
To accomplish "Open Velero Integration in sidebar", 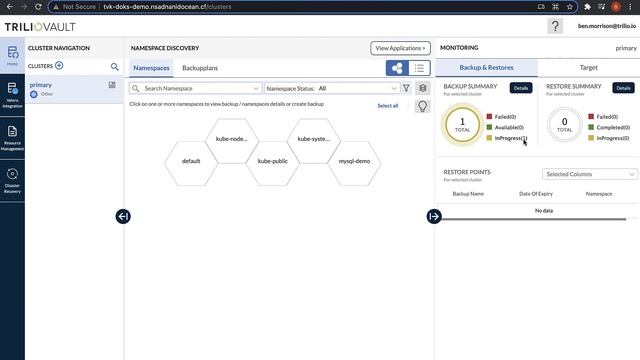I will pos(12,96).
